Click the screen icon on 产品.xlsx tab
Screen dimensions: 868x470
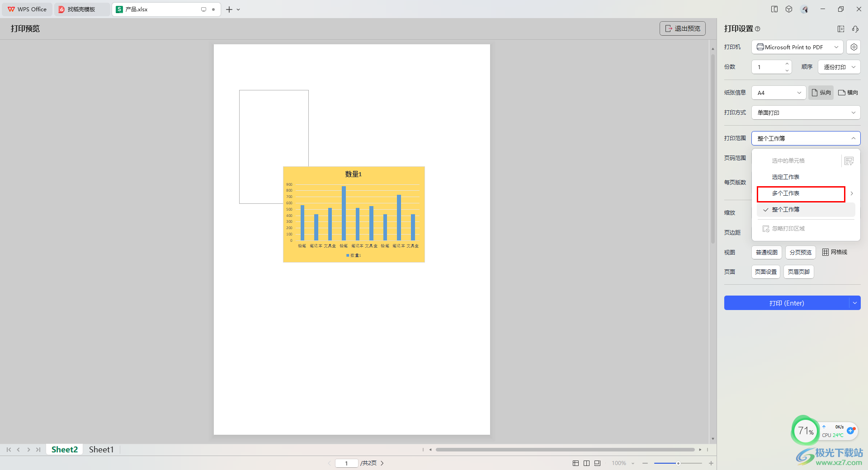click(x=203, y=9)
